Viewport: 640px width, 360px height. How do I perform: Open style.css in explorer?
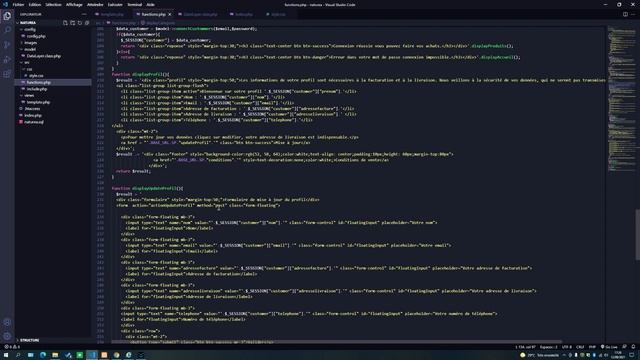click(36, 76)
